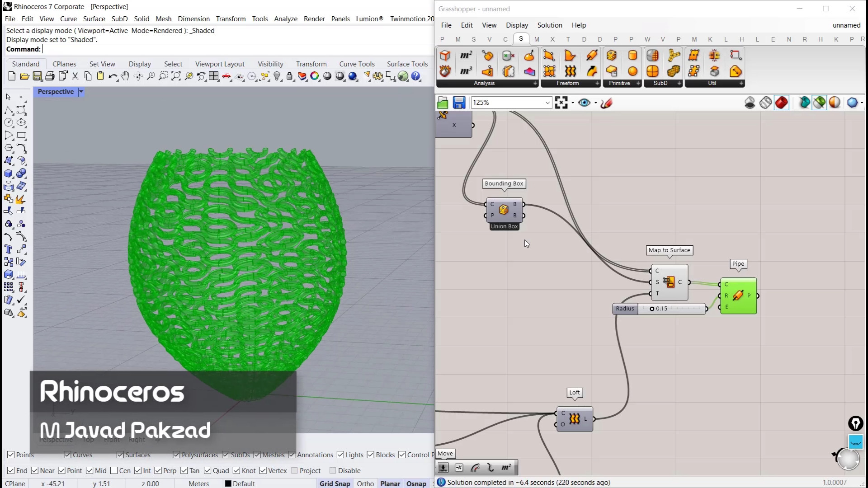Click the Grasshopper save file icon
Image resolution: width=868 pixels, height=488 pixels.
(459, 103)
